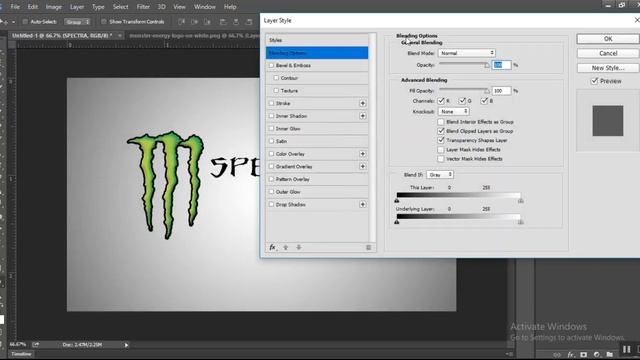Enable the Bevel & Emboss checkbox
This screenshot has width=640, height=360.
pyautogui.click(x=271, y=65)
